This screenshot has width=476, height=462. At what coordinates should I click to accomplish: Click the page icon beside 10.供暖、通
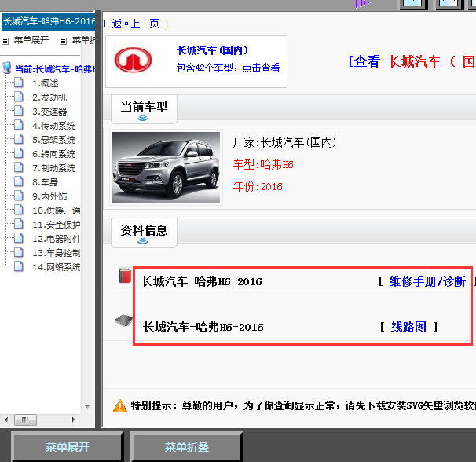[19, 210]
